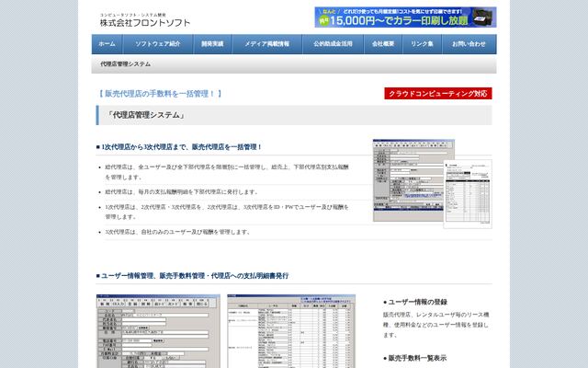Click the お問い合わせ menu item

pos(469,44)
